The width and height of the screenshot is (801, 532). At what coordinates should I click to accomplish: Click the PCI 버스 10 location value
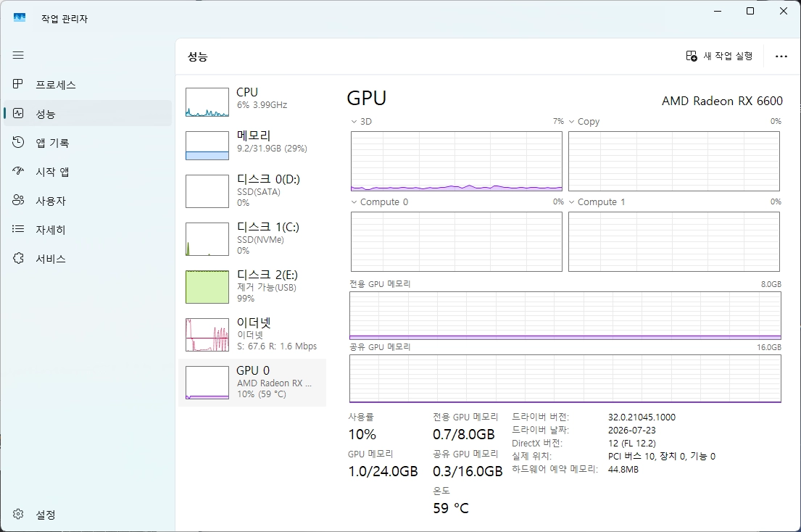click(662, 457)
